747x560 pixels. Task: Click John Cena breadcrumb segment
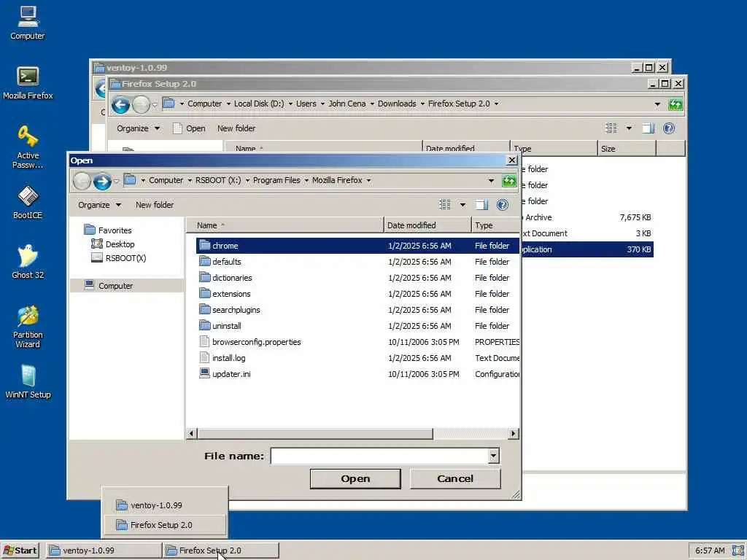[x=347, y=104]
